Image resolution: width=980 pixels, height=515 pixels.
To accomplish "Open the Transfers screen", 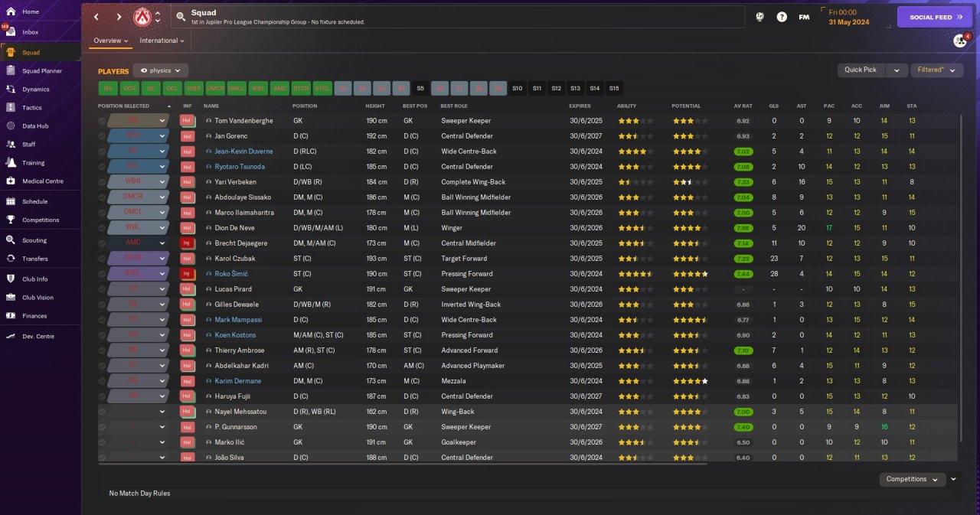I will (x=35, y=258).
